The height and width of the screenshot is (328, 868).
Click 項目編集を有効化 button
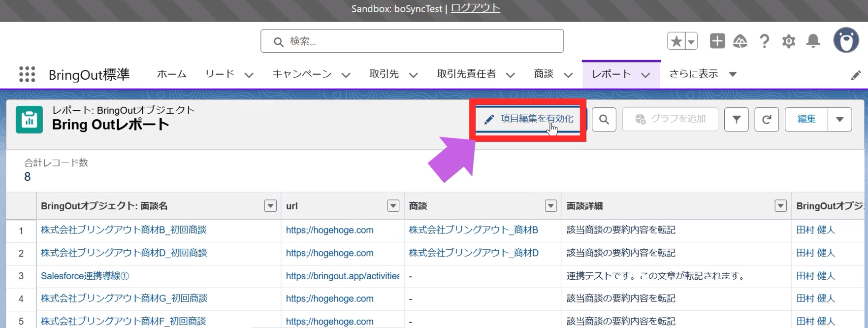point(530,119)
